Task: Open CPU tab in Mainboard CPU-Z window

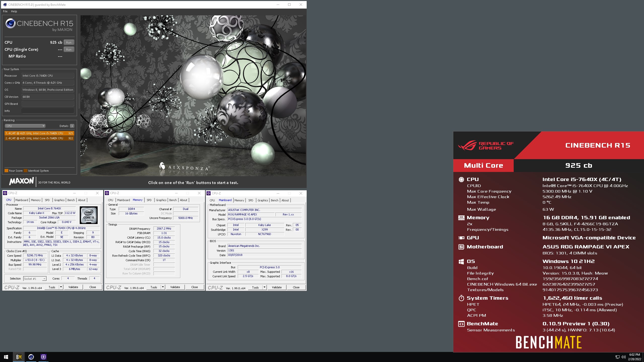Action: (x=212, y=200)
